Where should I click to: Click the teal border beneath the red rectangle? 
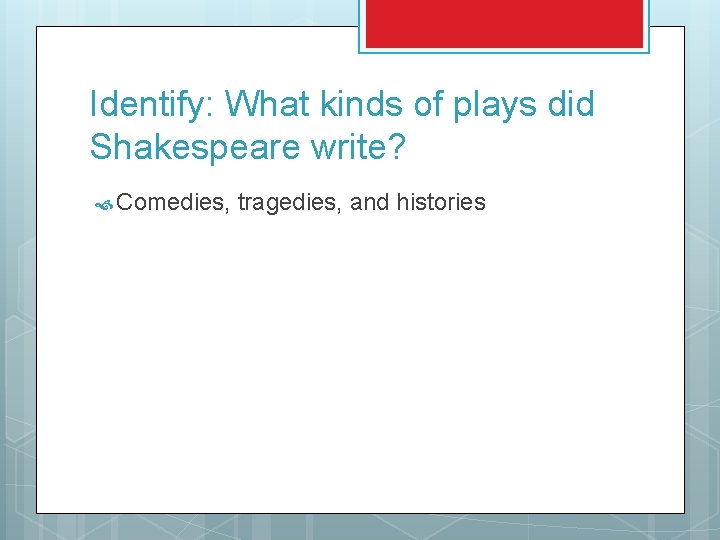click(x=504, y=51)
